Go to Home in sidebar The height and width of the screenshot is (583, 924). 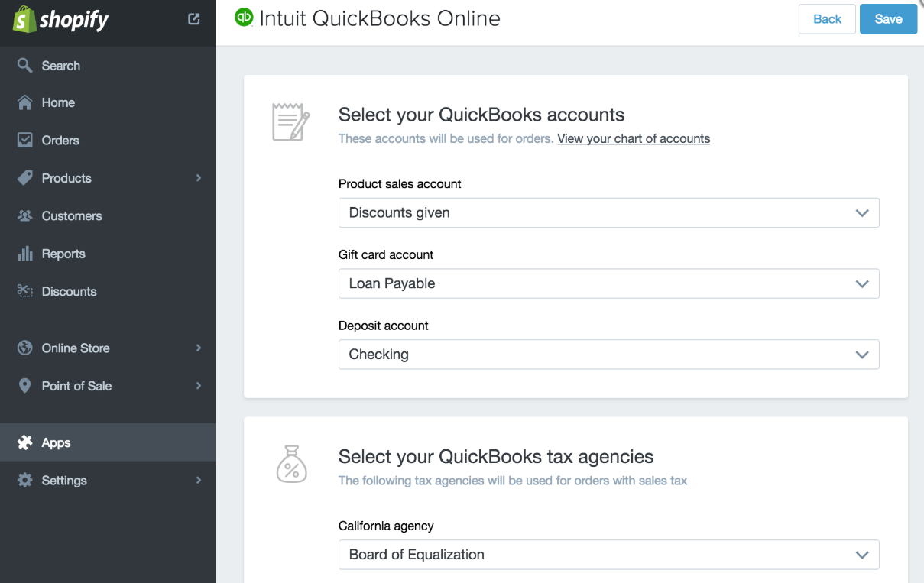tap(108, 102)
